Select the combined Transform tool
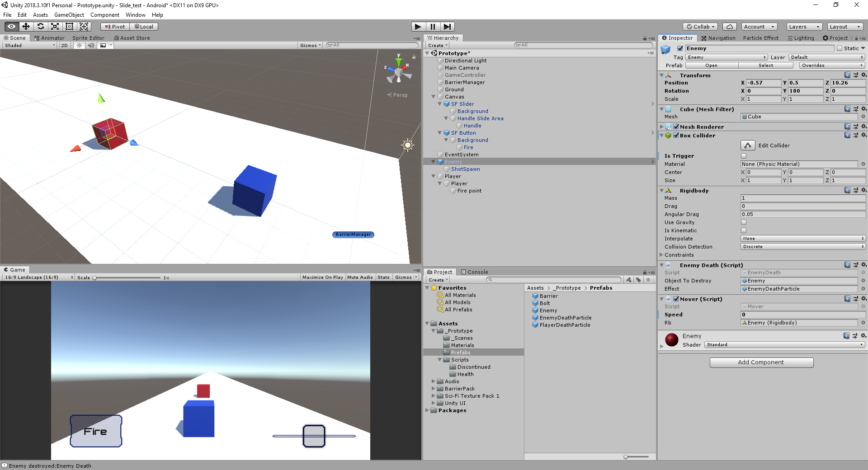The image size is (868, 470). point(84,27)
